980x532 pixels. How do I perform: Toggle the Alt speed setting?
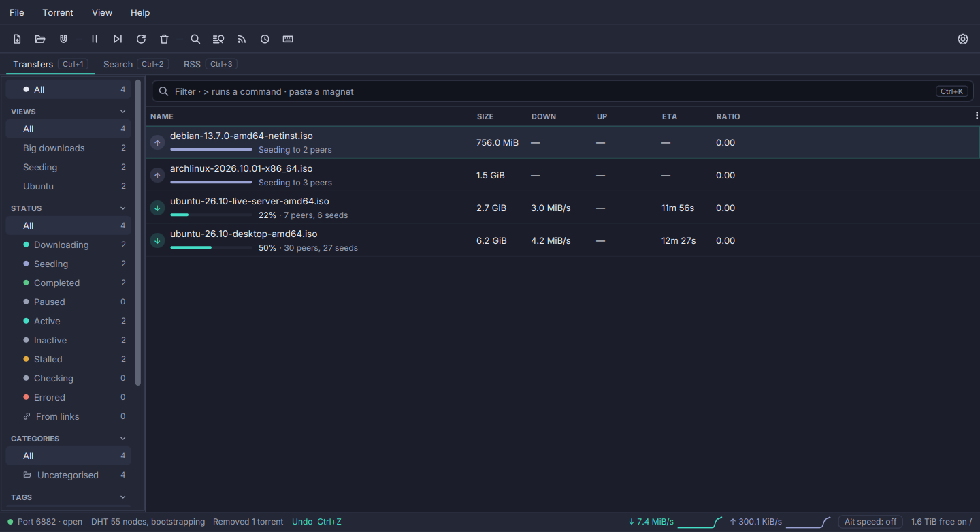pos(870,522)
